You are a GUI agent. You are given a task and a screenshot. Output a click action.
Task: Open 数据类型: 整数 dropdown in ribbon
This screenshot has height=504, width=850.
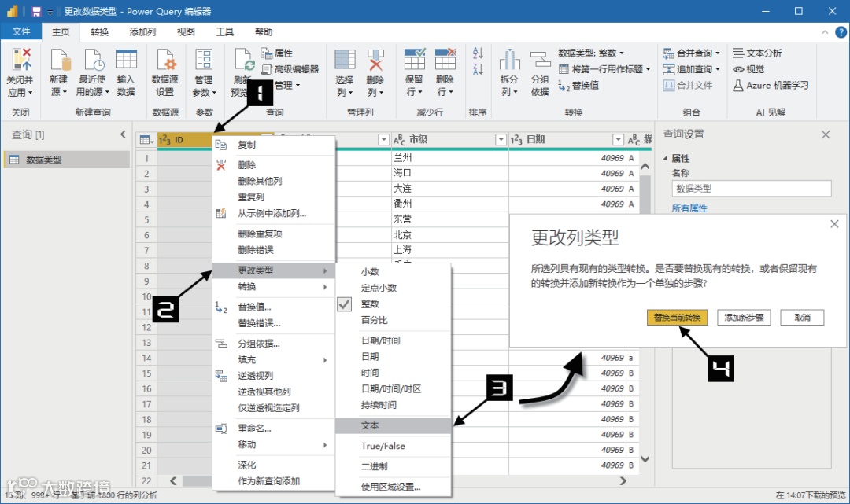[x=591, y=53]
